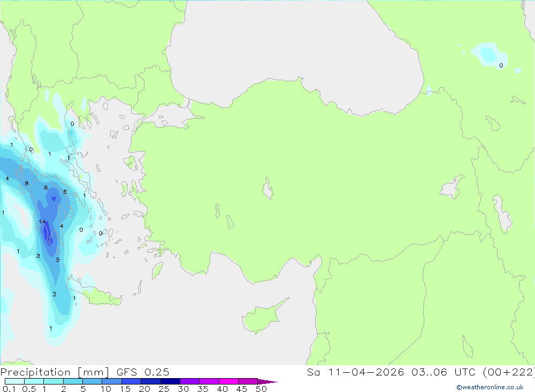
Task: Click the '14' precipitation value on map
Action: click(42, 222)
